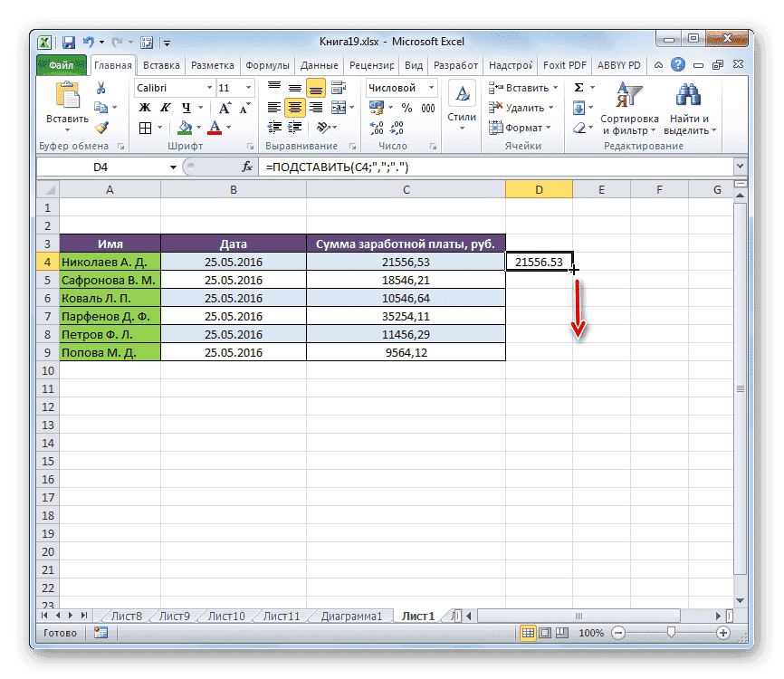Open the fill color dropdown arrow

point(198,127)
